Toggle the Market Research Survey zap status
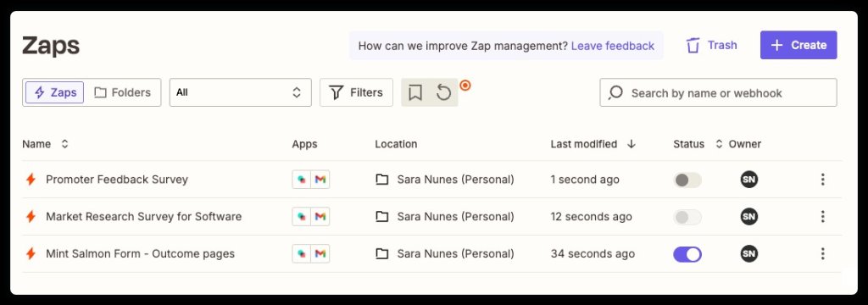This screenshot has width=868, height=305. [687, 217]
